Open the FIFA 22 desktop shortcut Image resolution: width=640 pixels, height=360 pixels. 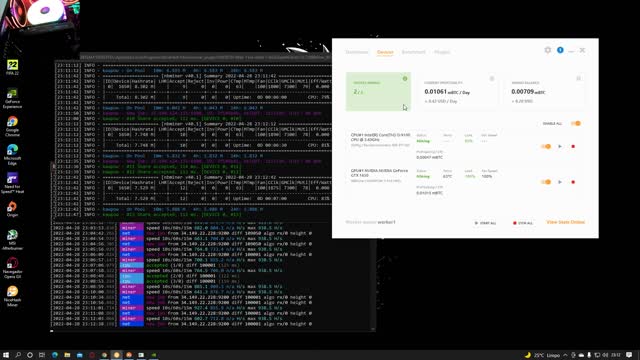12,67
